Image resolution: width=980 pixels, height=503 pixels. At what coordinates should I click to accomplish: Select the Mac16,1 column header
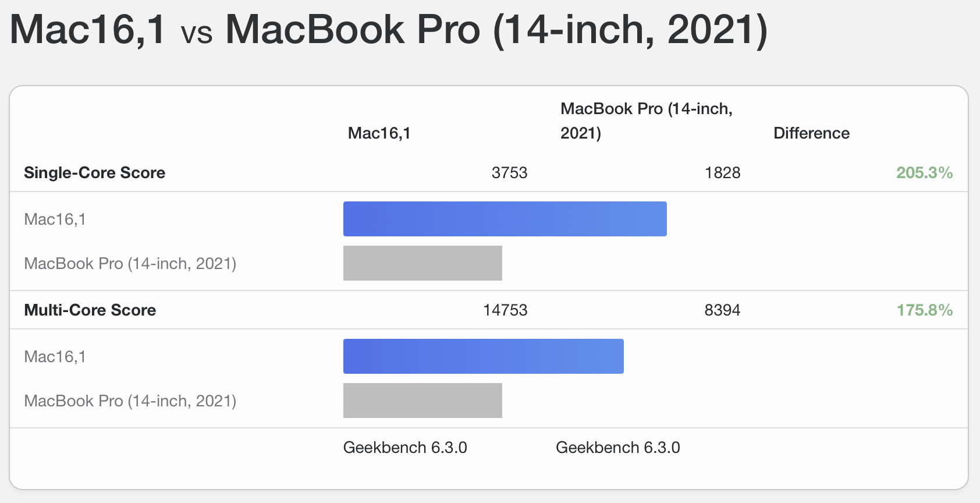pyautogui.click(x=379, y=133)
